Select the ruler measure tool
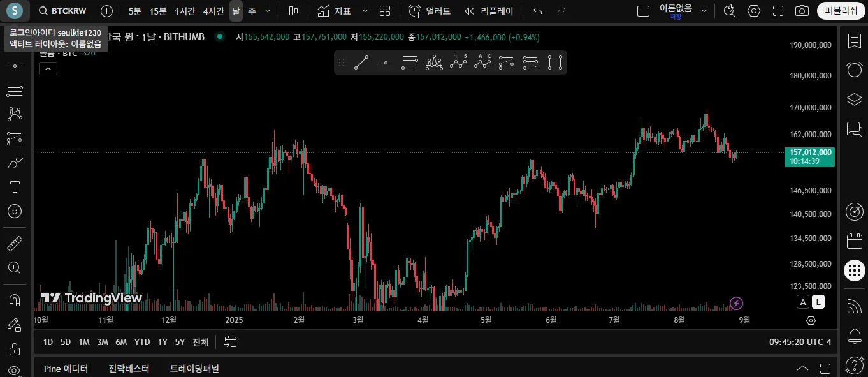This screenshot has width=868, height=377. click(14, 243)
